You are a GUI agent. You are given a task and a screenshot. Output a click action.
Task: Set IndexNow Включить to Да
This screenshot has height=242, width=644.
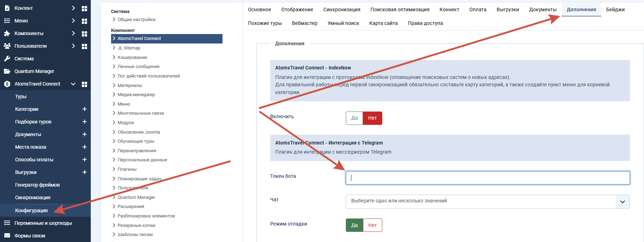(x=354, y=118)
